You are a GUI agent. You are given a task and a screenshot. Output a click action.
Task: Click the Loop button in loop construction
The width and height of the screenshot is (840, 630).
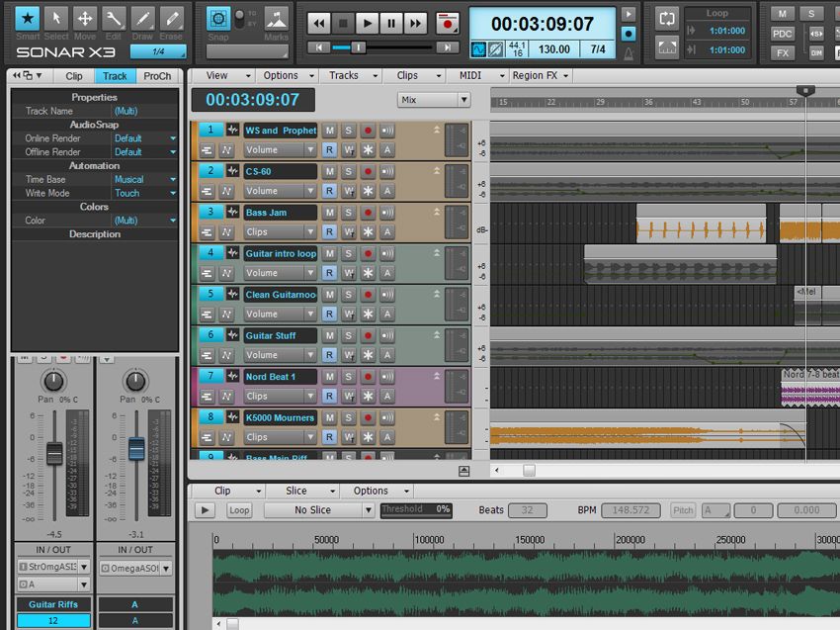239,510
